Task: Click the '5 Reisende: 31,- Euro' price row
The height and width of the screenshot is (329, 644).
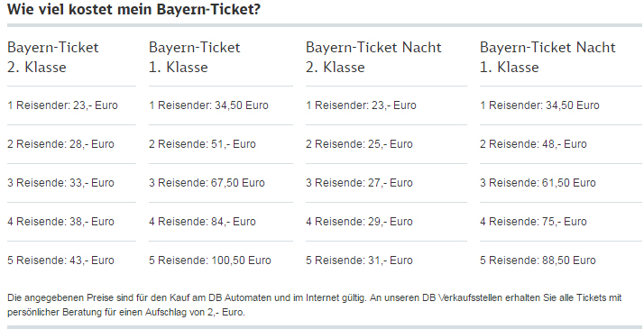Action: click(x=359, y=260)
